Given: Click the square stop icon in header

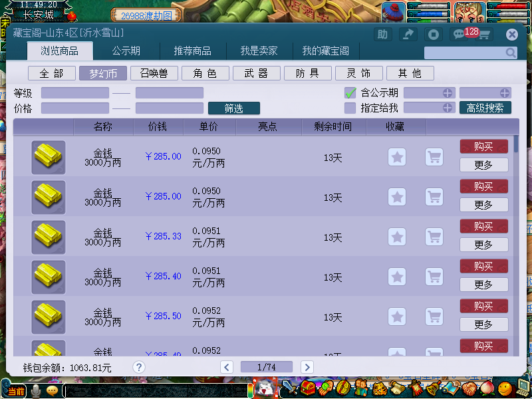Looking at the screenshot, I should point(434,35).
